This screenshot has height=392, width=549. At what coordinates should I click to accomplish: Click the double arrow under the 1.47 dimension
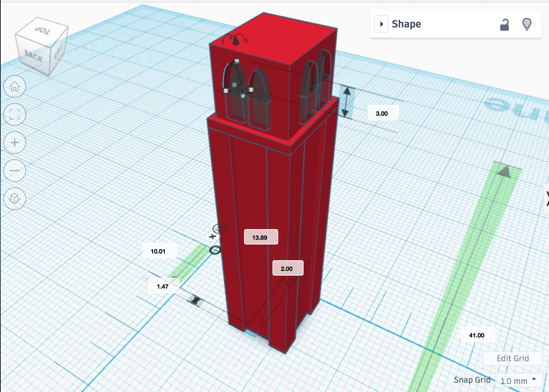coord(196,300)
